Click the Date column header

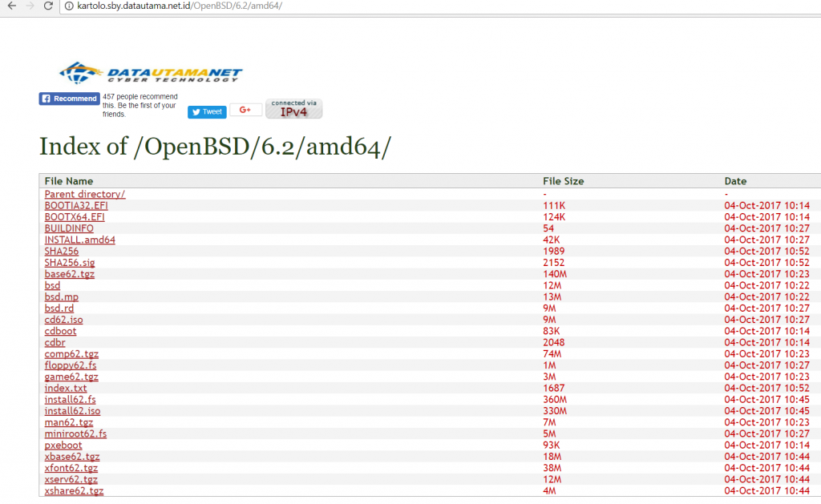tap(735, 181)
